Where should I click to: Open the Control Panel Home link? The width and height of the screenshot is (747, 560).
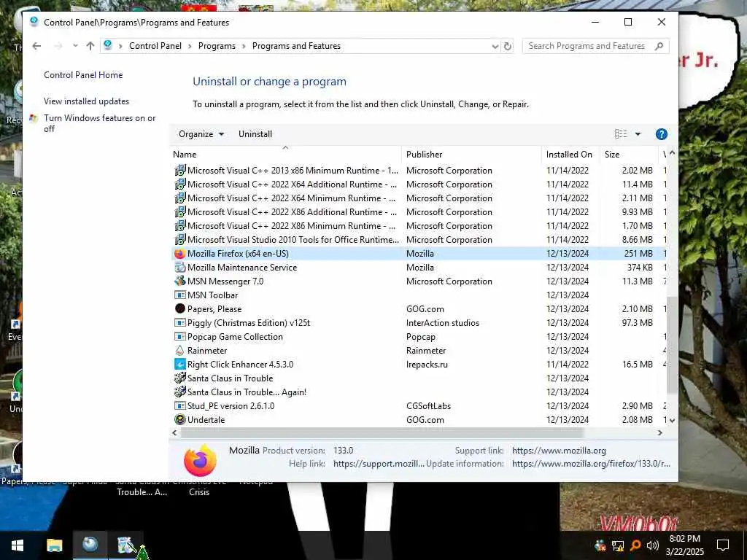83,75
